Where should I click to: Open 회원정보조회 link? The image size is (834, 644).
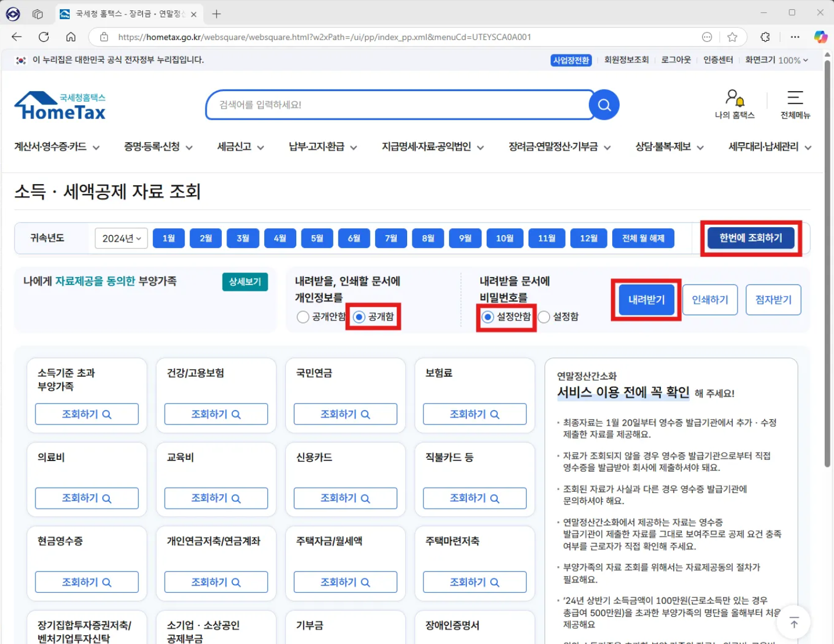pyautogui.click(x=626, y=60)
